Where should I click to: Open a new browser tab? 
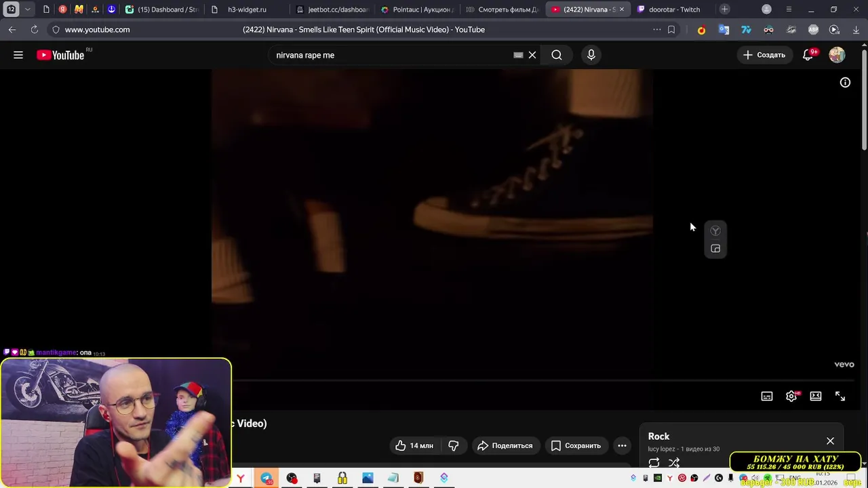pos(725,9)
